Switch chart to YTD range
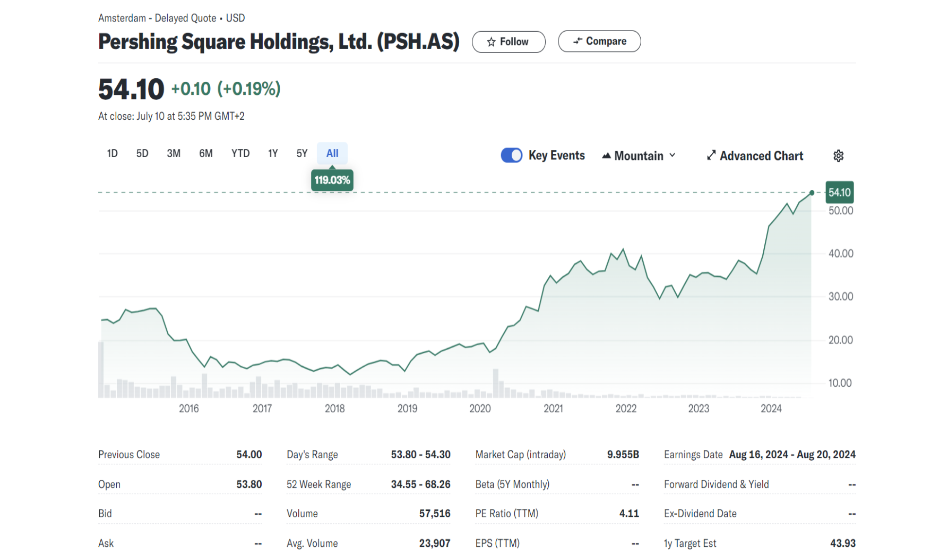The width and height of the screenshot is (936, 560). 240,153
